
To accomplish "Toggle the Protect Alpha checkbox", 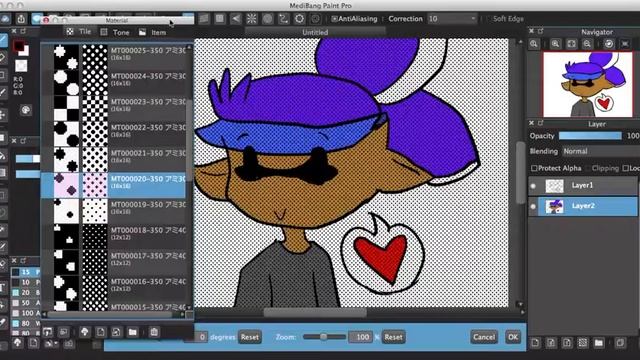I will (x=534, y=168).
